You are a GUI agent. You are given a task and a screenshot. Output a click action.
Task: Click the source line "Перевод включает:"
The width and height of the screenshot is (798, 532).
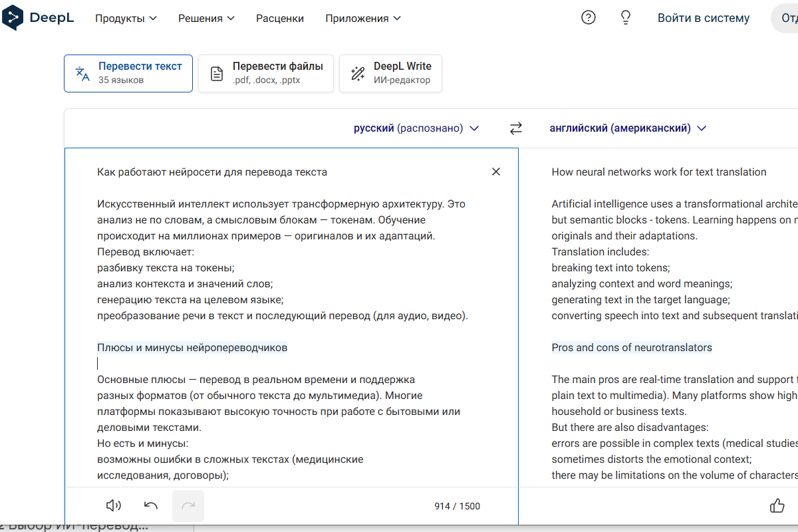(x=146, y=252)
